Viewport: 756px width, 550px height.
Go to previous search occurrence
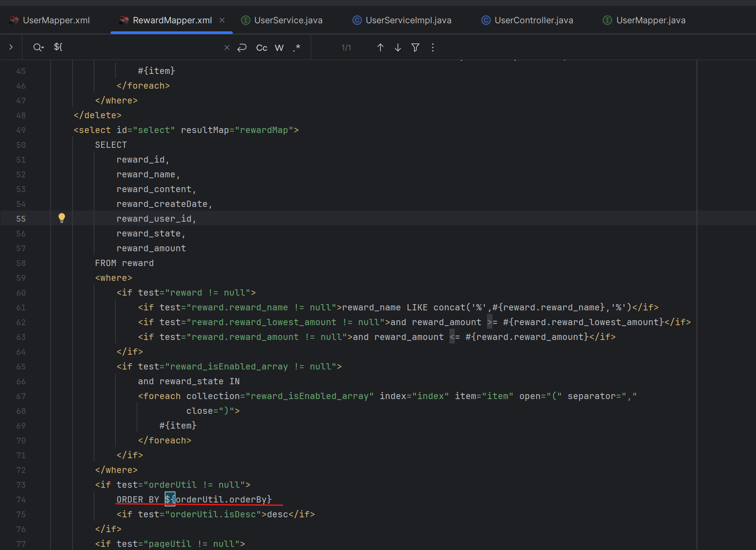380,47
